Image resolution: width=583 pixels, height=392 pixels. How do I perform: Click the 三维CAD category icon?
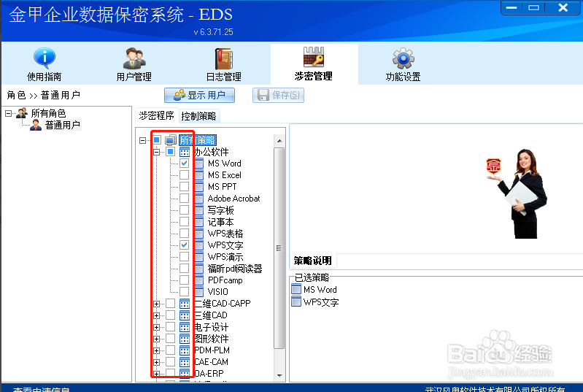point(185,315)
